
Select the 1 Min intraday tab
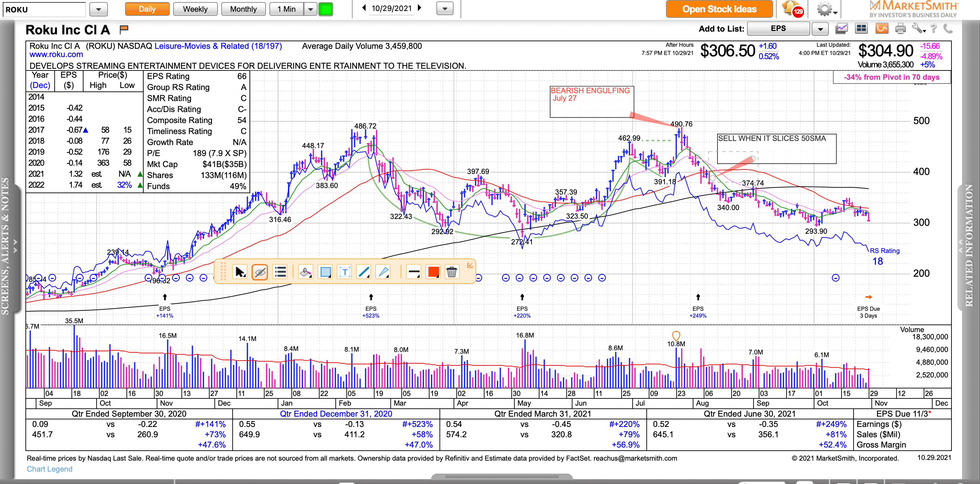[x=287, y=9]
